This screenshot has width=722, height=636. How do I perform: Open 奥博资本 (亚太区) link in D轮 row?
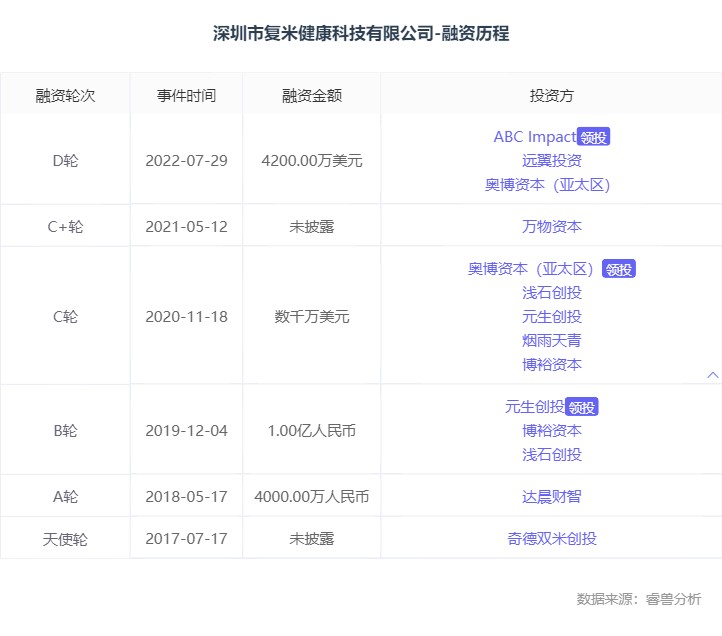click(547, 185)
